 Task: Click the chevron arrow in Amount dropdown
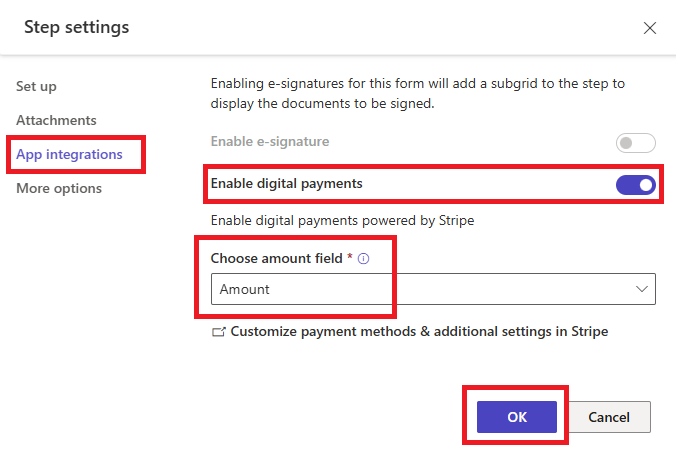click(642, 289)
